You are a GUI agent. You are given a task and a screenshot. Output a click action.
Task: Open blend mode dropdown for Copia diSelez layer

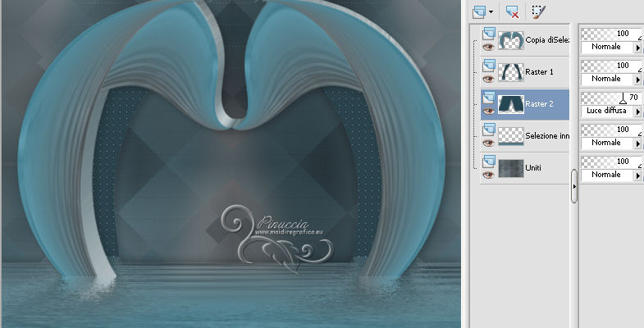point(637,48)
